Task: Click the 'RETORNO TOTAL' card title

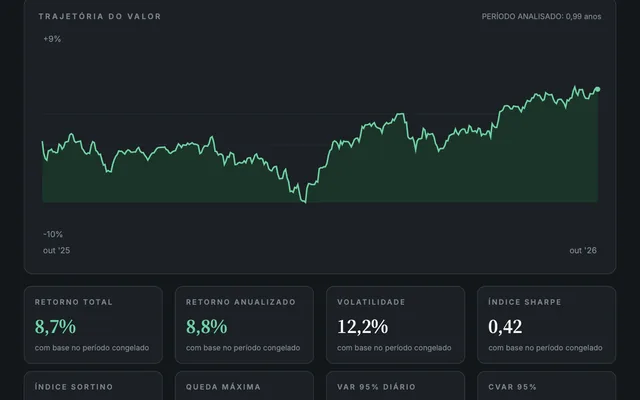Action: click(73, 302)
